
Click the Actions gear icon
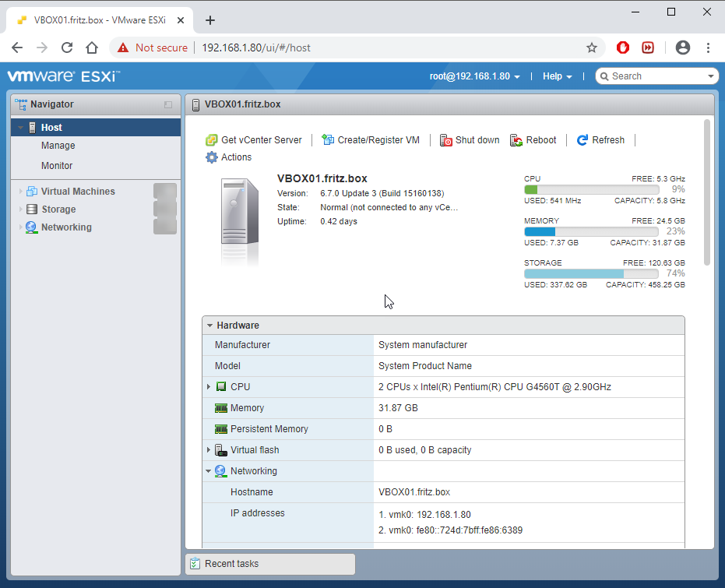(211, 157)
